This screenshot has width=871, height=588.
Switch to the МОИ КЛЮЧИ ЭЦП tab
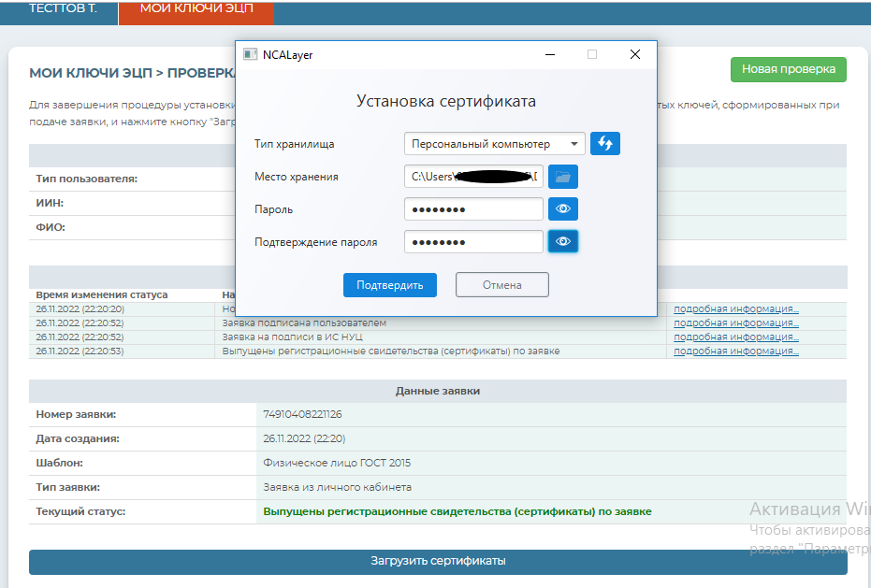[196, 8]
